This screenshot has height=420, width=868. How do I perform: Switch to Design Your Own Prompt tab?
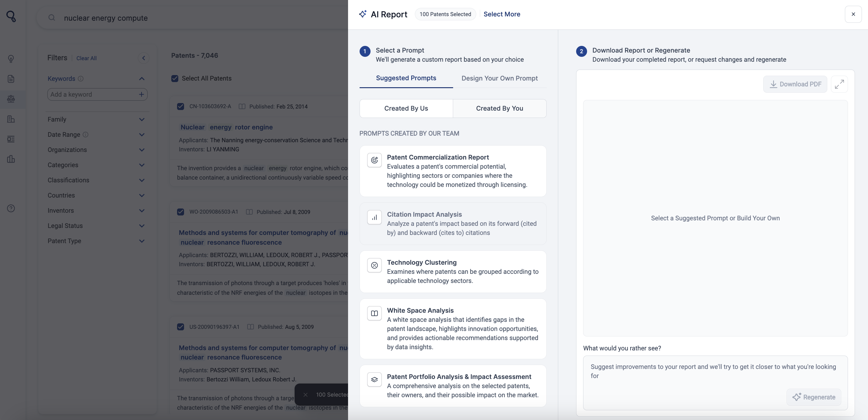[x=499, y=78]
